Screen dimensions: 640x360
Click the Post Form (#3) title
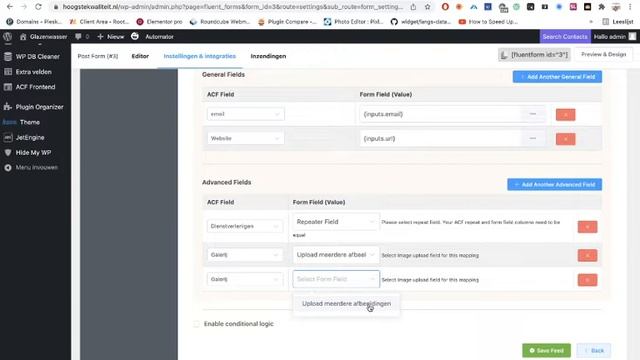98,56
